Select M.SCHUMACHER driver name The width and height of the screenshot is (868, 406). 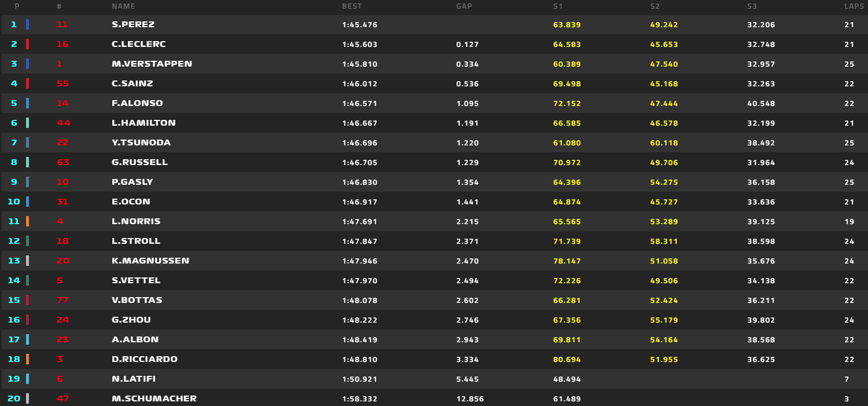(x=154, y=398)
